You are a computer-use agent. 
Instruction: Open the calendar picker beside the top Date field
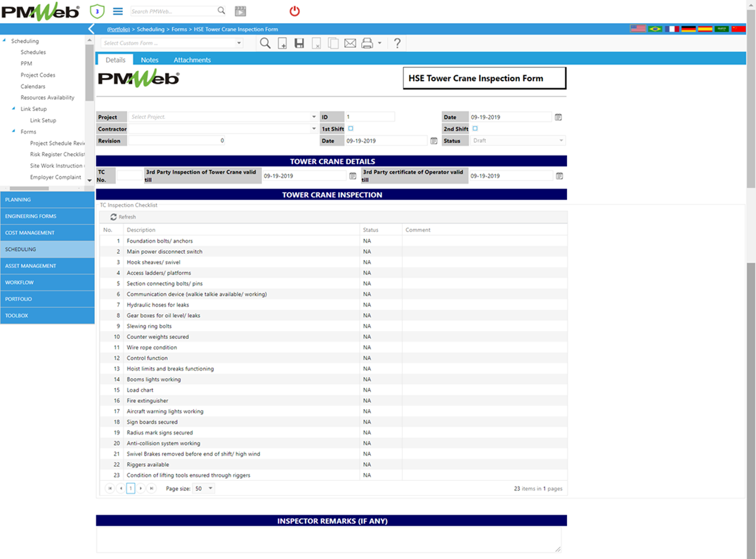point(559,117)
